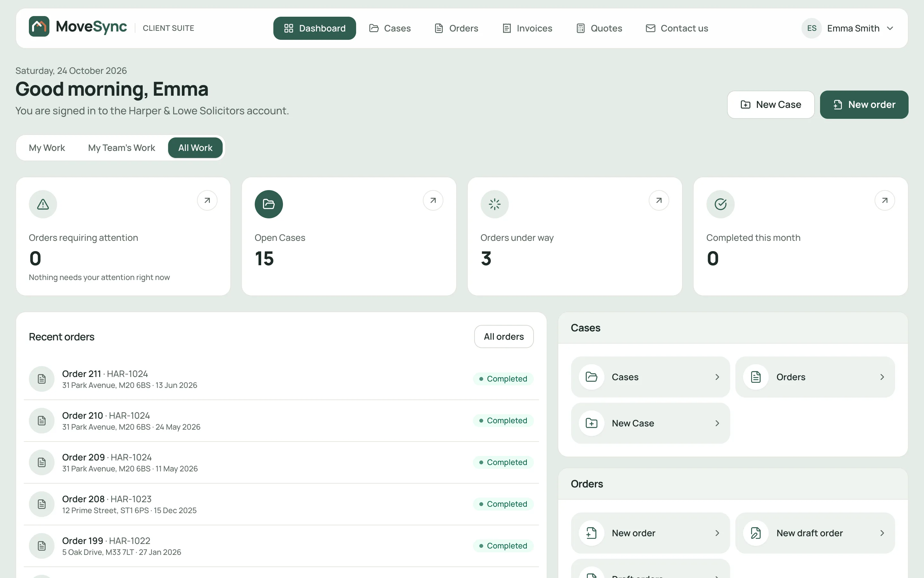Click address line '12 Prime Street, ST1 6PS'

[105, 510]
